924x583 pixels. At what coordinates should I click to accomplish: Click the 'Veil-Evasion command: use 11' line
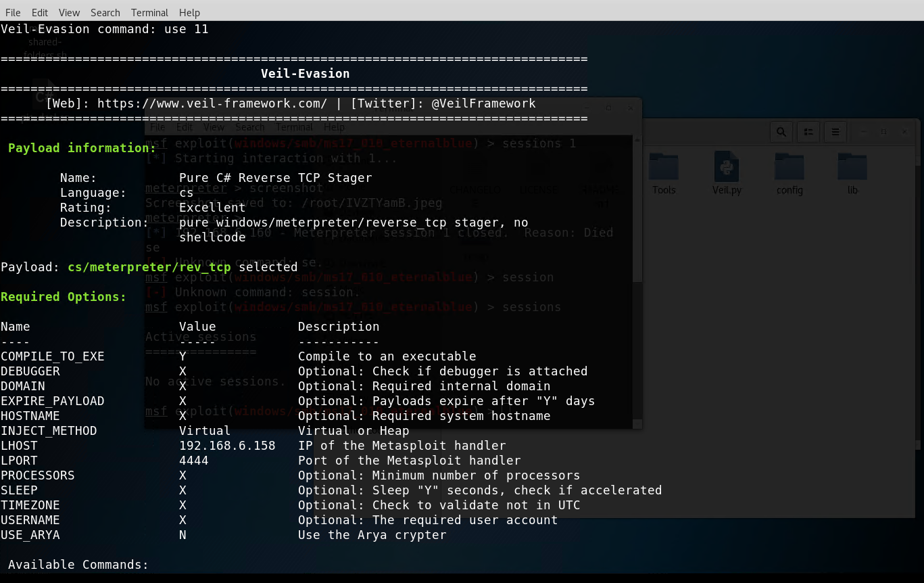[105, 29]
